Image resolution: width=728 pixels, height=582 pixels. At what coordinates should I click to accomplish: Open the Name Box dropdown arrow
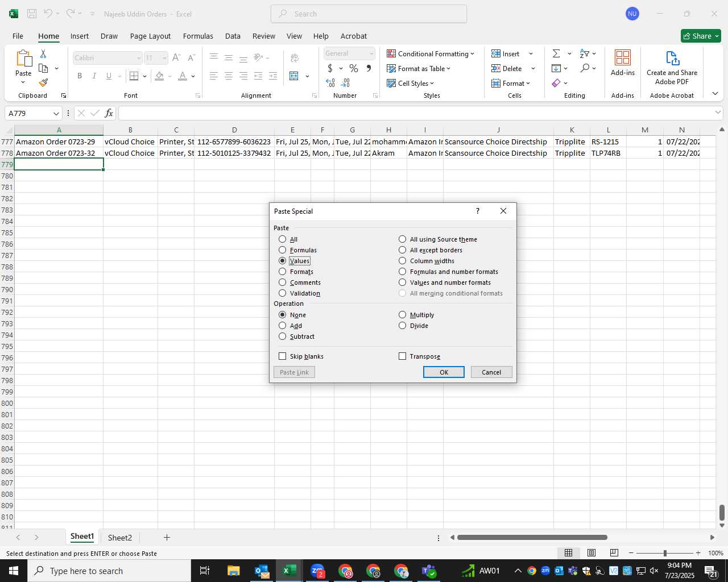(x=56, y=113)
